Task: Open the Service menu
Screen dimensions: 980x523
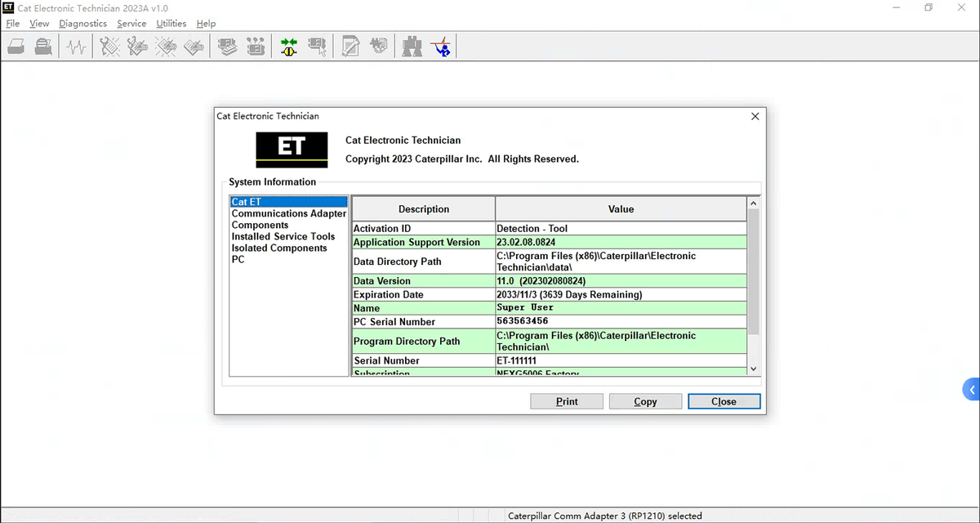Action: (131, 24)
